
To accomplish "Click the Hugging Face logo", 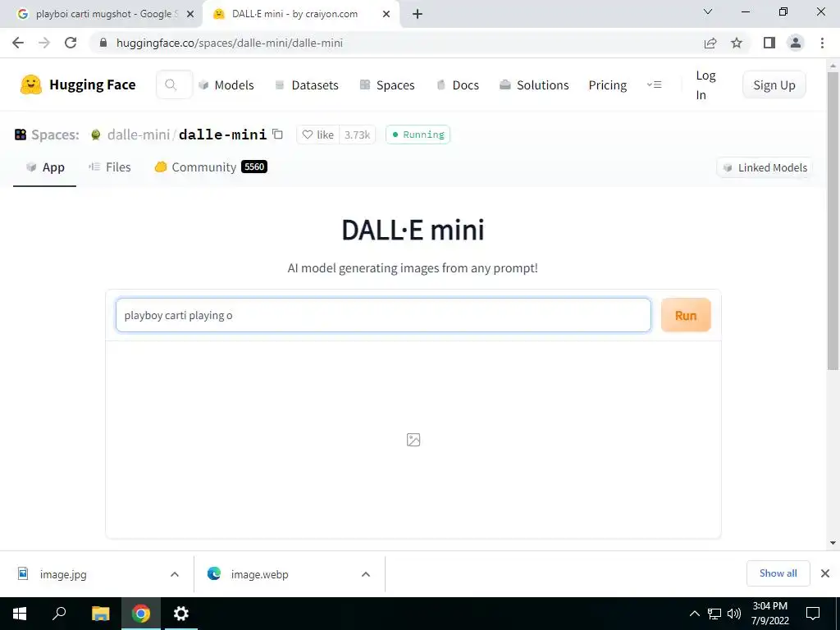I will [x=78, y=84].
